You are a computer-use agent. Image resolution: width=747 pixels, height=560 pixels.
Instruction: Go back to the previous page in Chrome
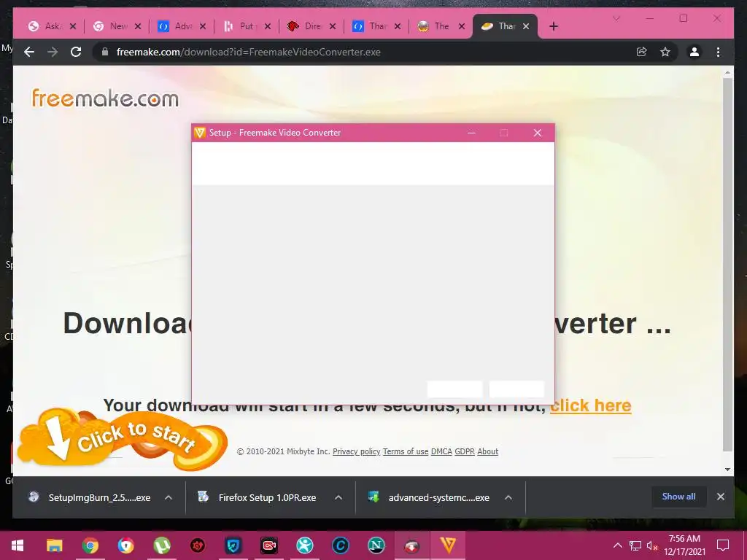29,52
